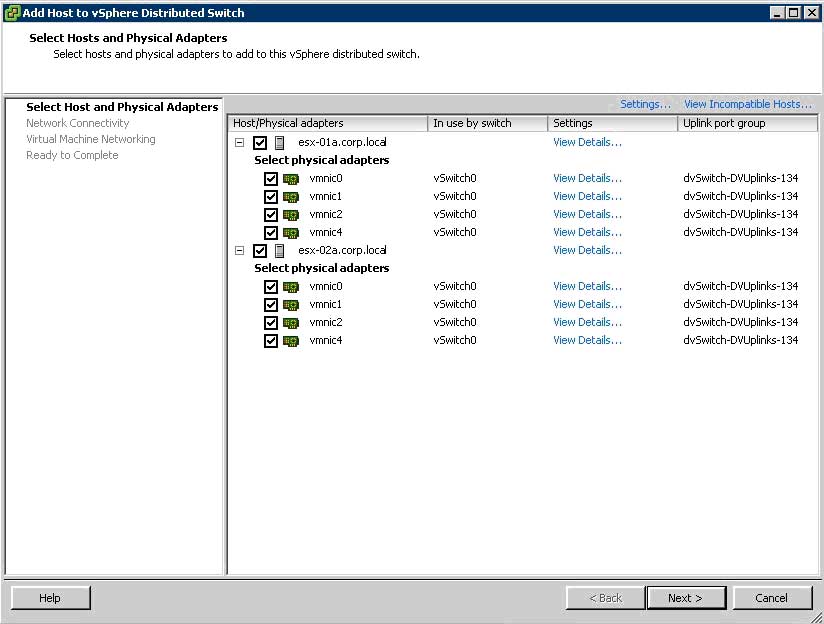The height and width of the screenshot is (624, 824).
Task: Select the Select Host and Physical Adapters step
Action: pyautogui.click(x=122, y=107)
